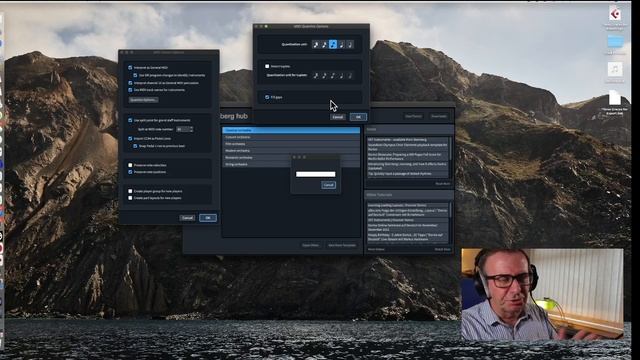This screenshot has height=360, width=640.
Task: Open the first News item in Hub
Action: pyautogui.click(x=407, y=140)
